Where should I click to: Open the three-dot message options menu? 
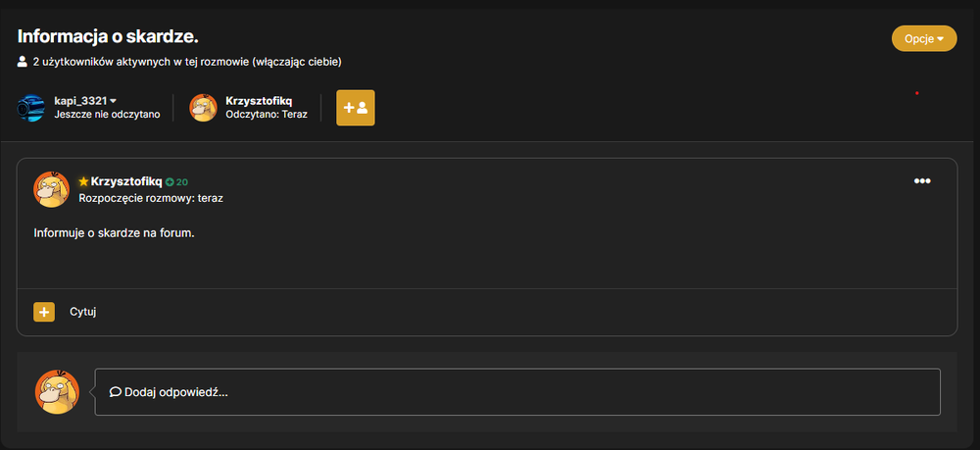pos(922,181)
